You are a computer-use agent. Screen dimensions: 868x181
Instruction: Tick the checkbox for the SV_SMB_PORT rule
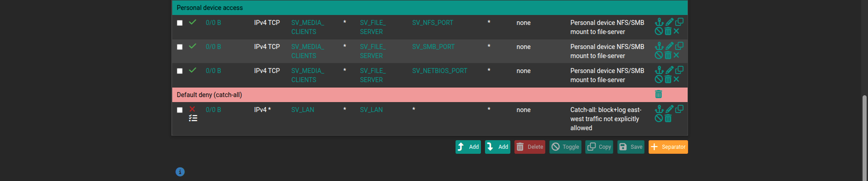point(179,47)
